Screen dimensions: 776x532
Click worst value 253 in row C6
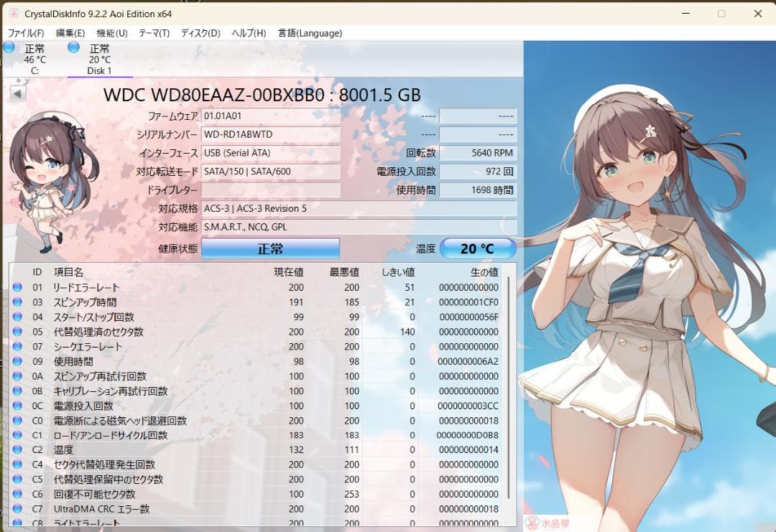coord(351,494)
